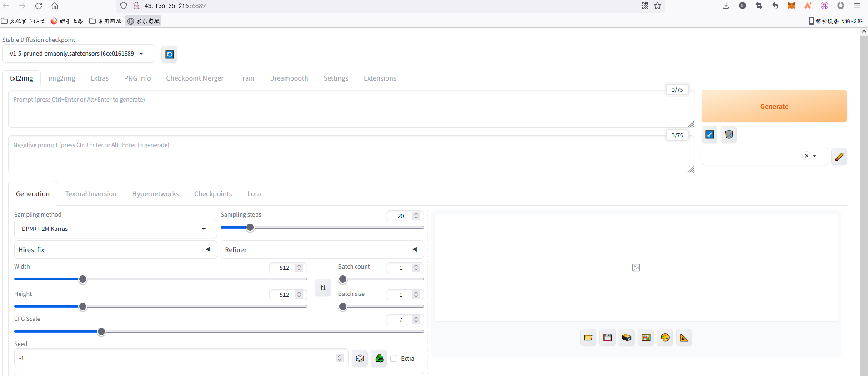Clear the selected styles with X
This screenshot has width=868, height=376.
click(807, 156)
